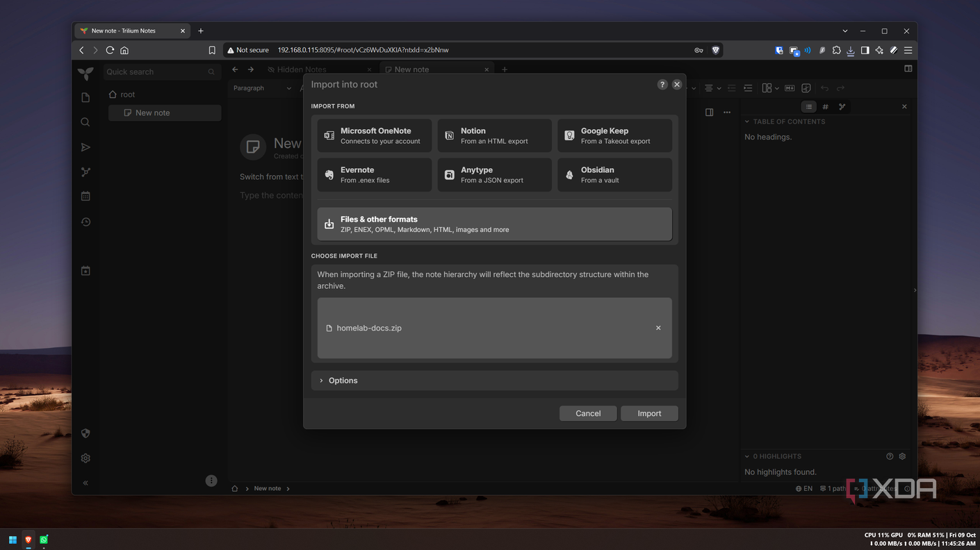Click the Cancel button
This screenshot has height=550, width=980.
point(588,413)
